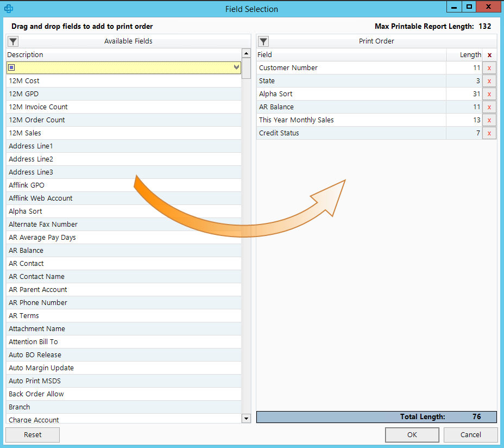
Task: Click the Available Fields filter funnel icon
Action: 13,41
